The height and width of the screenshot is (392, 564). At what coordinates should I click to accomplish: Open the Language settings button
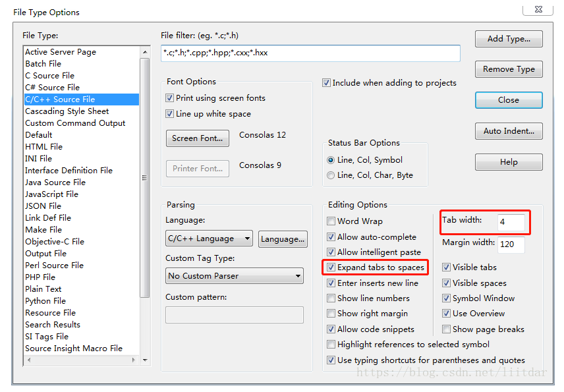(x=283, y=238)
